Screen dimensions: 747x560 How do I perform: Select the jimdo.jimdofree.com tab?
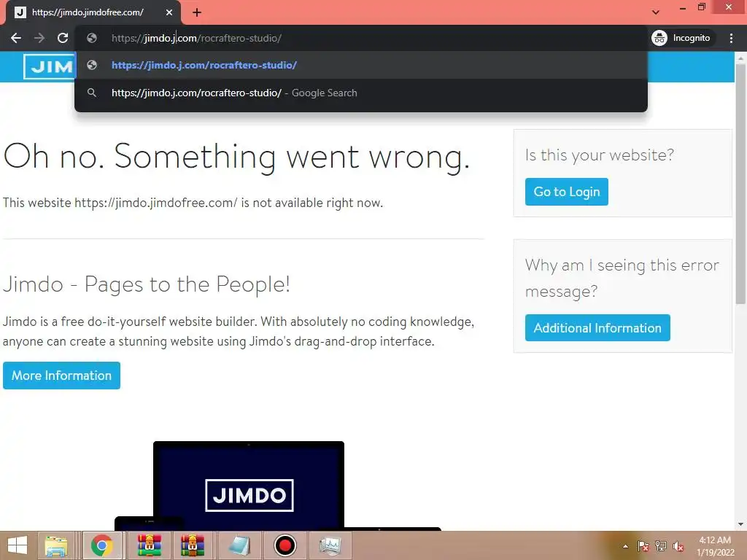pyautogui.click(x=93, y=12)
